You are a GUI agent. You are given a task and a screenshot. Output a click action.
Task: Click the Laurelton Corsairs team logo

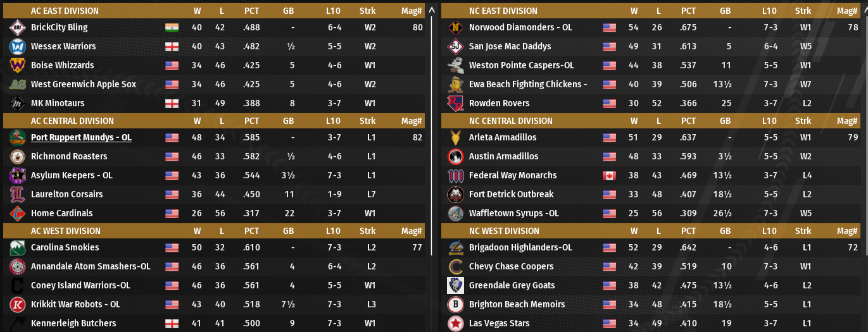[x=17, y=195]
